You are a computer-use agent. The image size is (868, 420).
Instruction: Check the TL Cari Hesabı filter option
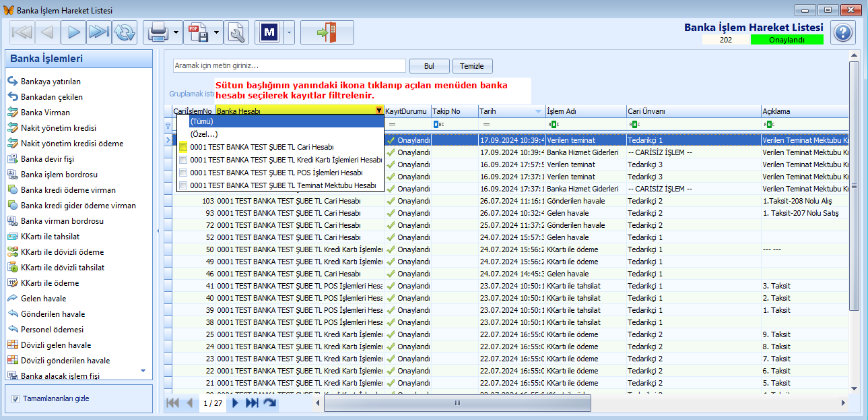click(183, 146)
